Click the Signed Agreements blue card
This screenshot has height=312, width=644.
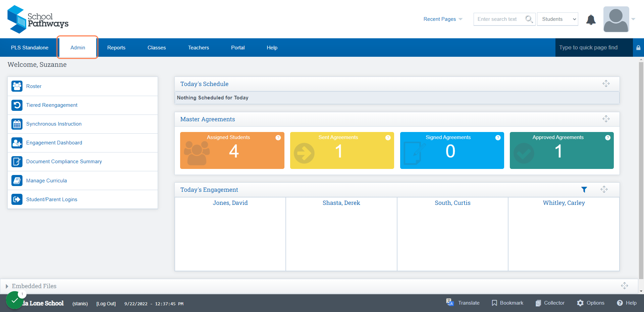coord(452,150)
